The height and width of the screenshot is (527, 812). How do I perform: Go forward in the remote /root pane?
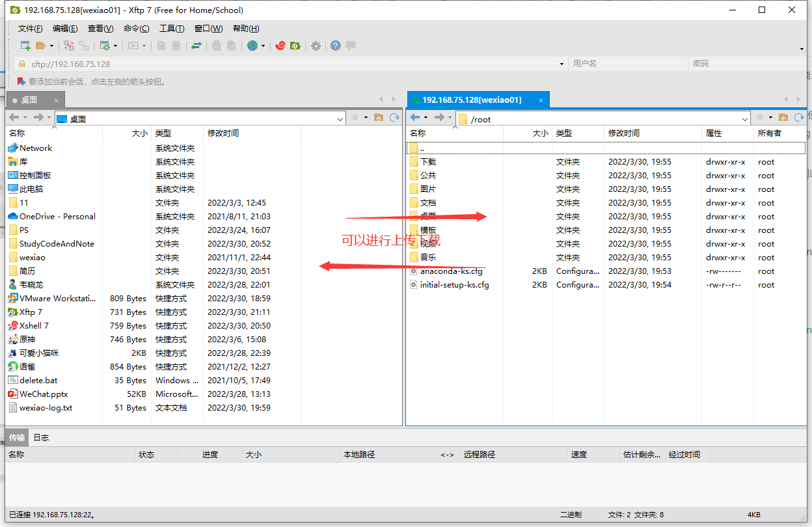[439, 118]
